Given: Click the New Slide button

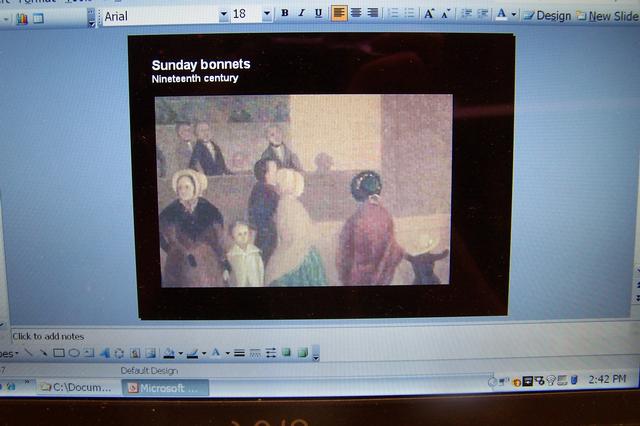Looking at the screenshot, I should point(608,16).
